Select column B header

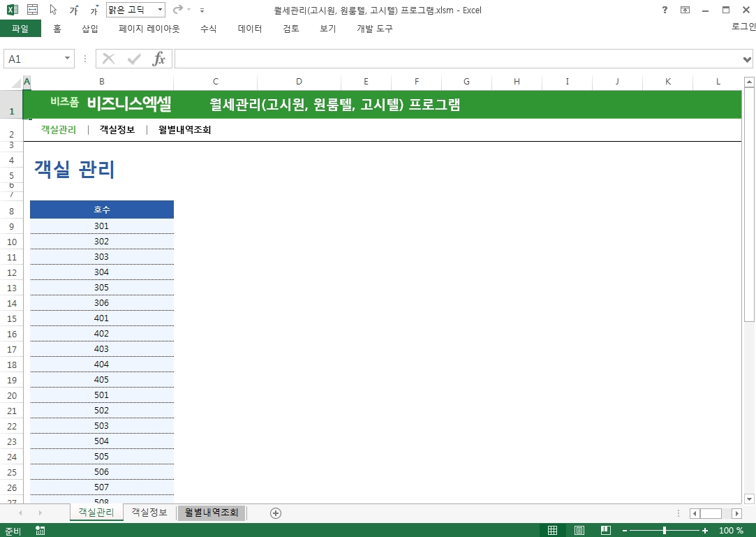(x=102, y=82)
